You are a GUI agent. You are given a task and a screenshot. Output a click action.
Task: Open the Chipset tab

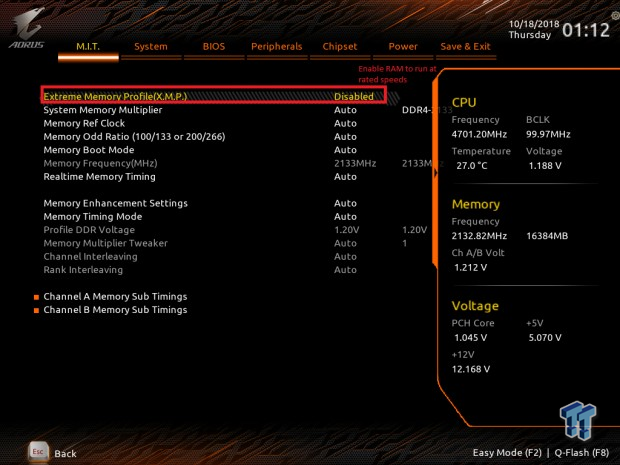point(340,47)
